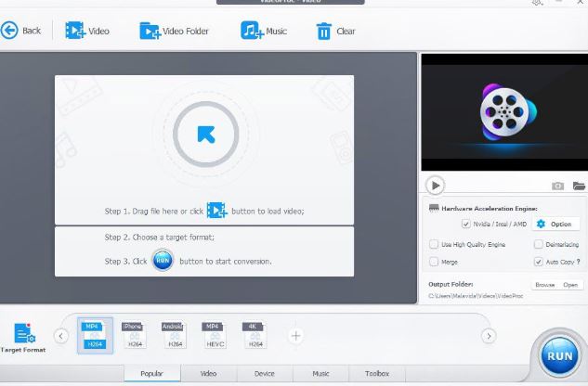This screenshot has height=386, width=588.
Task: Switch to the Device tab
Action: point(265,374)
